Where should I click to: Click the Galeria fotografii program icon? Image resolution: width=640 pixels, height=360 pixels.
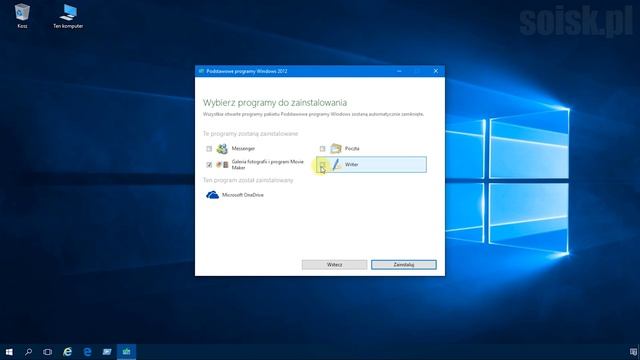coord(222,164)
